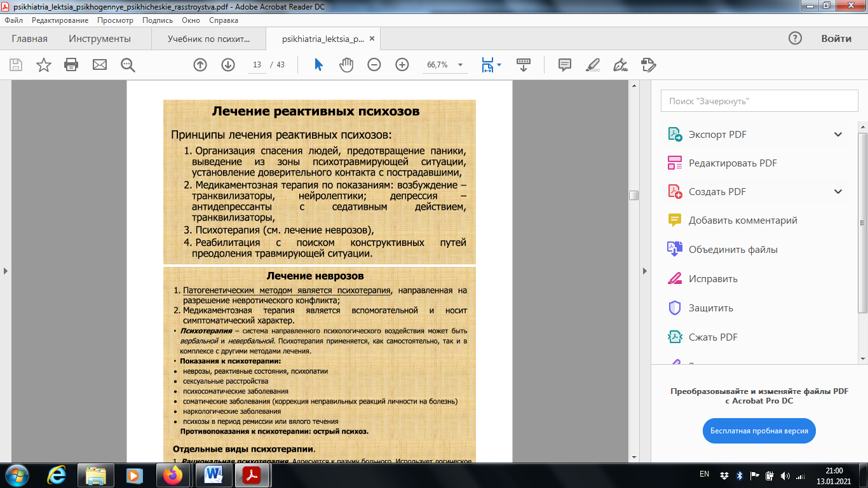Expand the Экспорт PDF options chevron
Screen dimensions: 868x488
(x=838, y=134)
